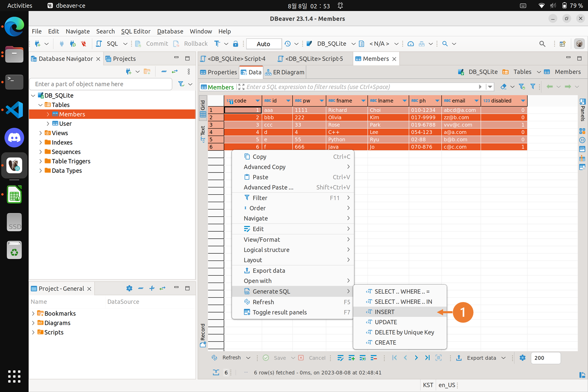
Task: Toggle the Record mode button
Action: (x=203, y=335)
